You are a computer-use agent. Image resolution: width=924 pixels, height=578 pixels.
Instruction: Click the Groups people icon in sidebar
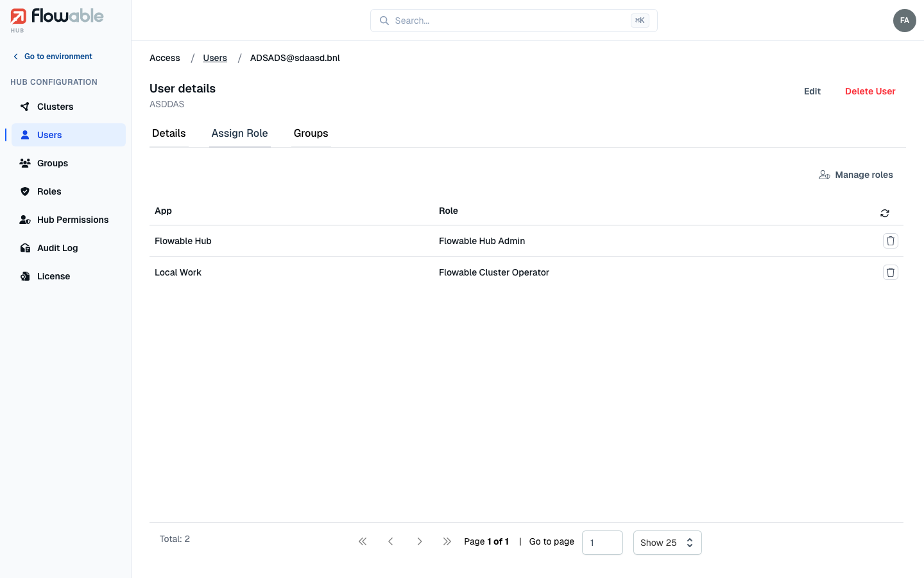tap(25, 163)
